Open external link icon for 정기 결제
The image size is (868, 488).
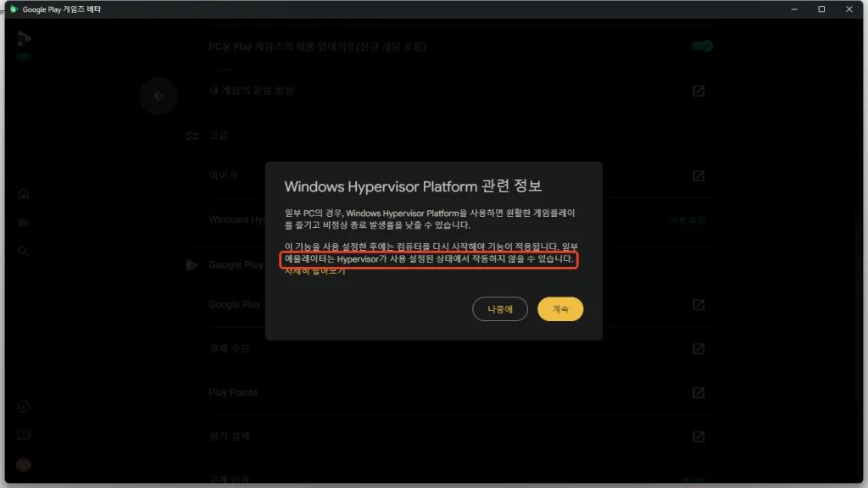coord(698,436)
